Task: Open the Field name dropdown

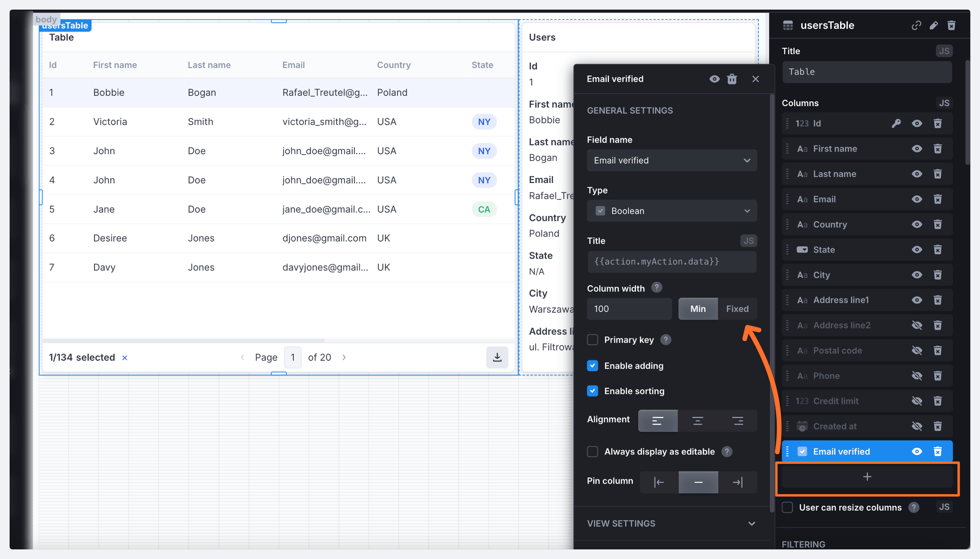Action: (x=672, y=160)
